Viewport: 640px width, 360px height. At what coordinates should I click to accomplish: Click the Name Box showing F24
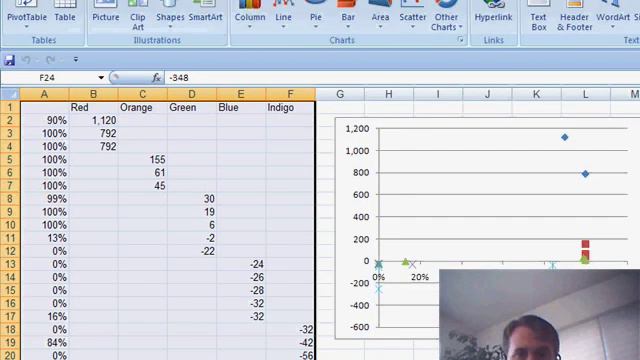click(48, 78)
